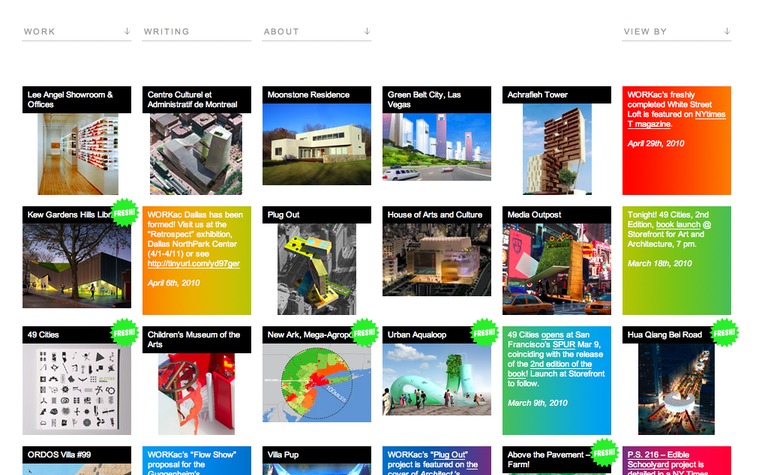Open Lee Angel Showroom & Offices thumbnail
768x475 pixels.
pyautogui.click(x=78, y=154)
